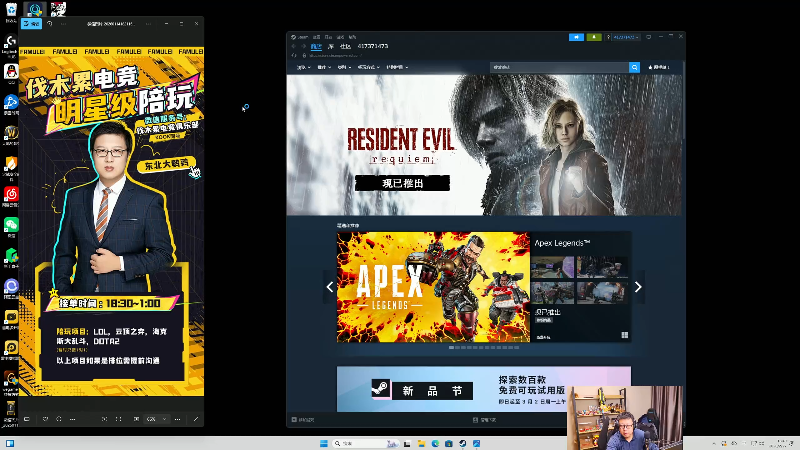Go forward in Steam navigation

[303, 46]
